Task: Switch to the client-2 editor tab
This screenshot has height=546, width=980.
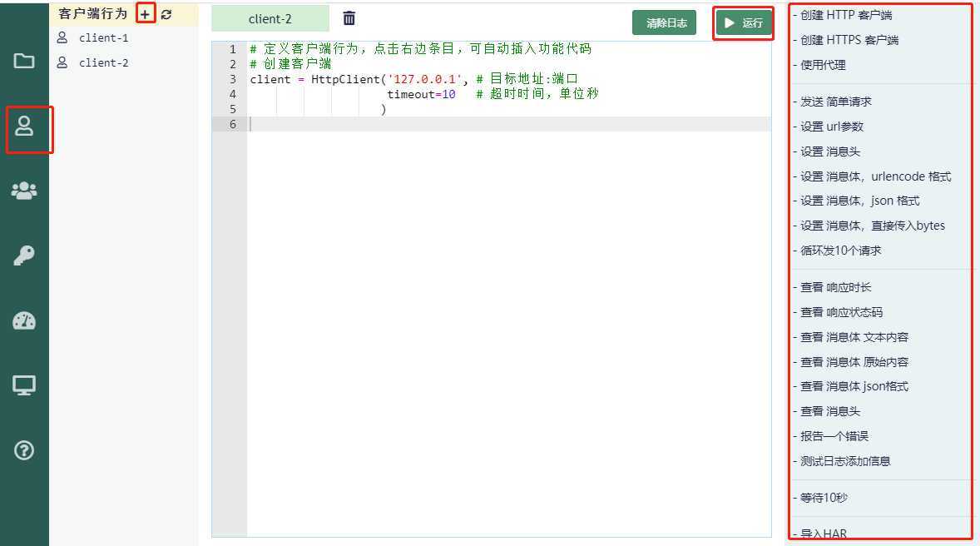Action: [270, 19]
